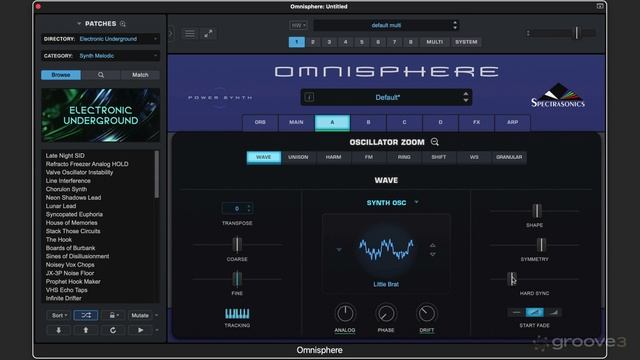Select the Neon Shadows Lead patch
640x360 pixels.
tap(73, 198)
